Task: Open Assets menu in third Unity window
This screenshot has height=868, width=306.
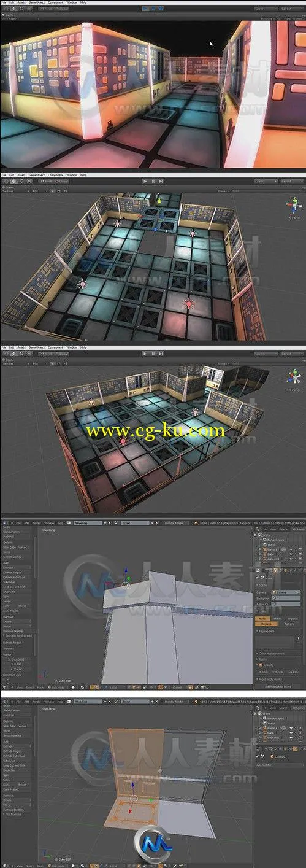Action: 22,348
